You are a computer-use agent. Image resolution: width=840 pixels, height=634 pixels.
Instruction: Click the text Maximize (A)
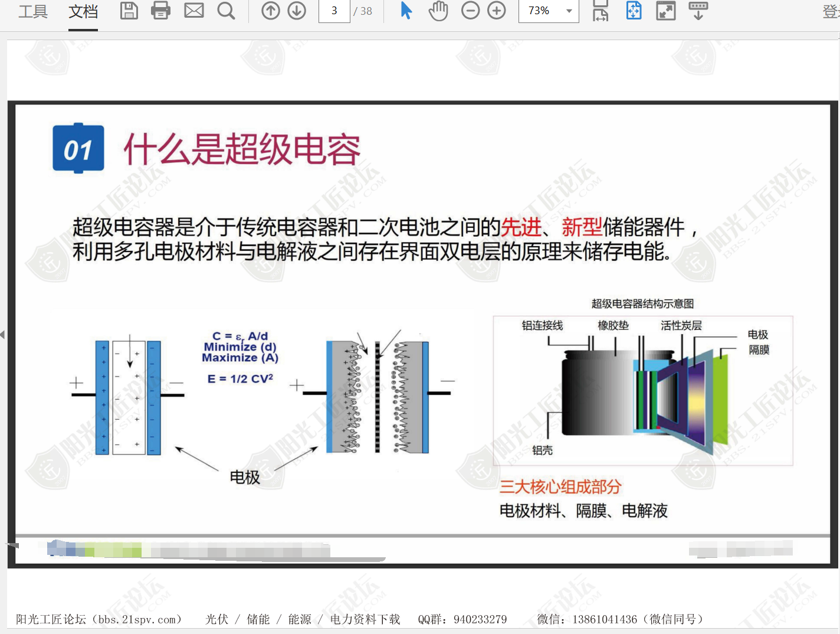tap(240, 357)
